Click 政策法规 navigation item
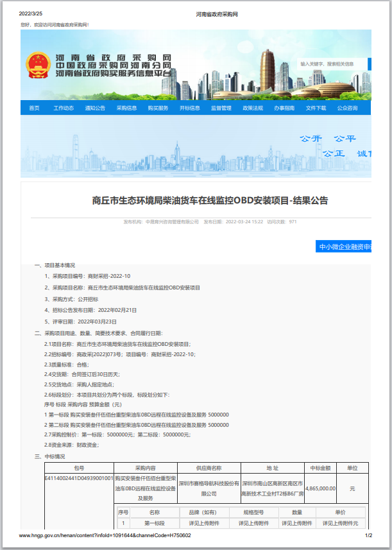Viewport: 392px width, 550px height. click(x=252, y=108)
